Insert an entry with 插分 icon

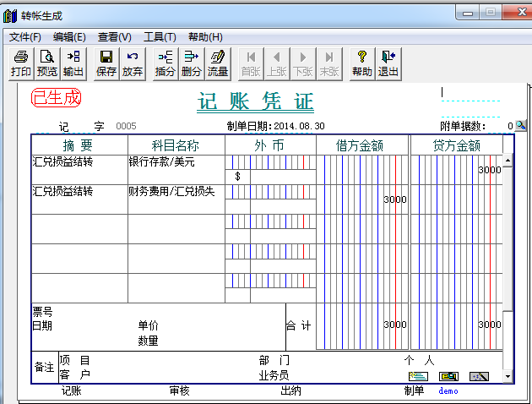[x=166, y=63]
